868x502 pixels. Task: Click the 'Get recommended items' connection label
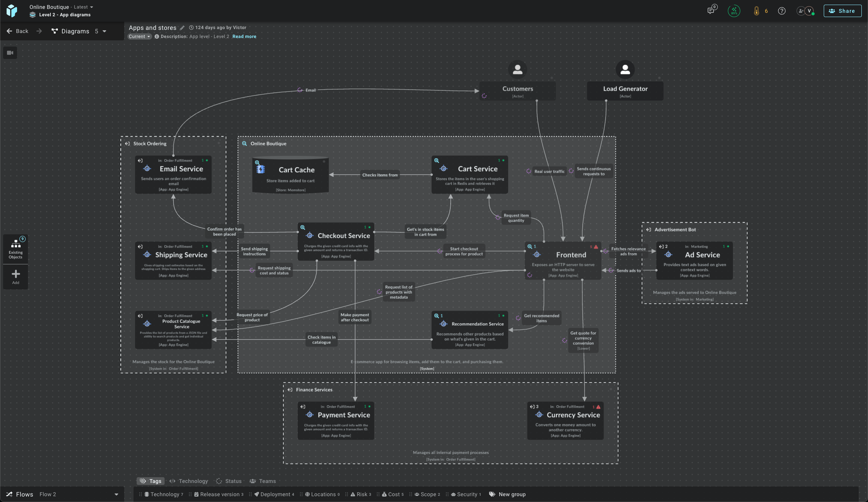coord(542,318)
